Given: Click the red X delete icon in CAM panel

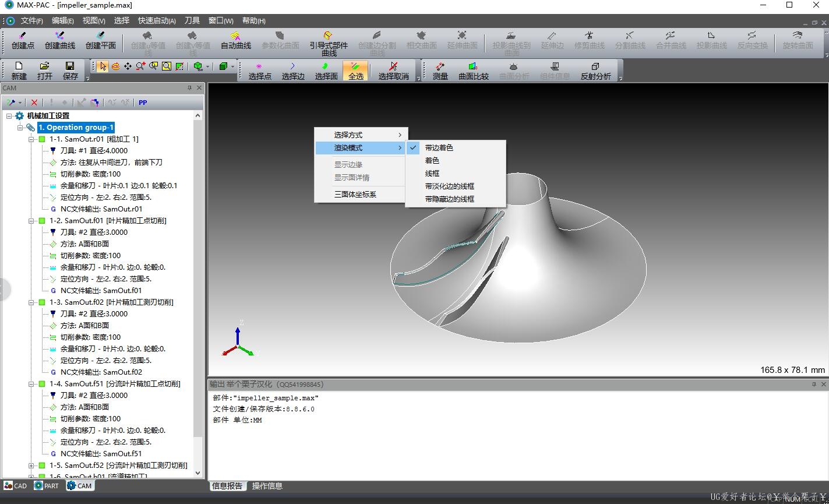Looking at the screenshot, I should point(34,103).
